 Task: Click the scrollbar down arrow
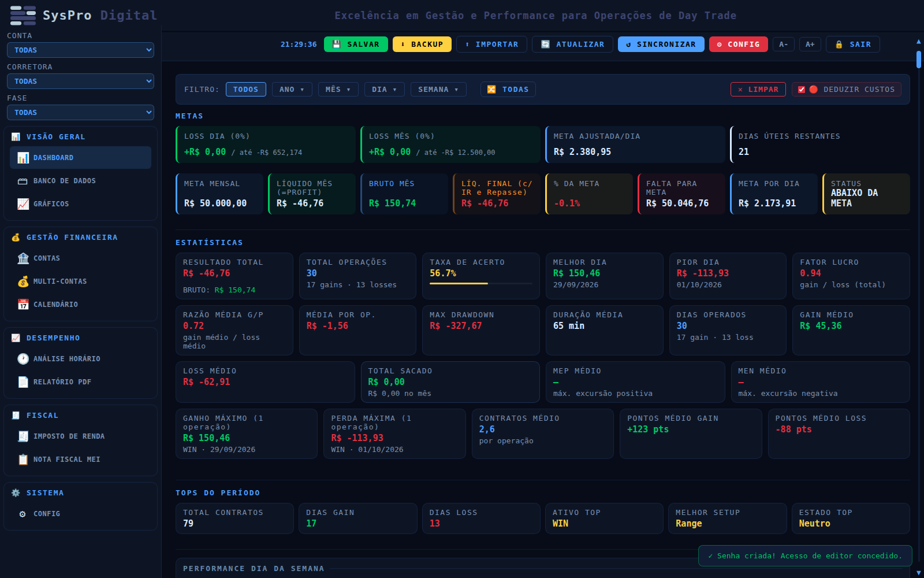[919, 573]
